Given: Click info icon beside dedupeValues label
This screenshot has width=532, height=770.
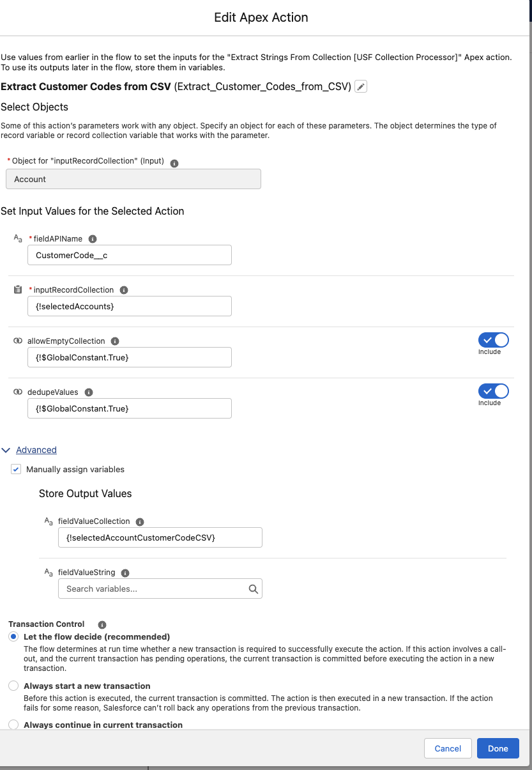Looking at the screenshot, I should (x=89, y=392).
